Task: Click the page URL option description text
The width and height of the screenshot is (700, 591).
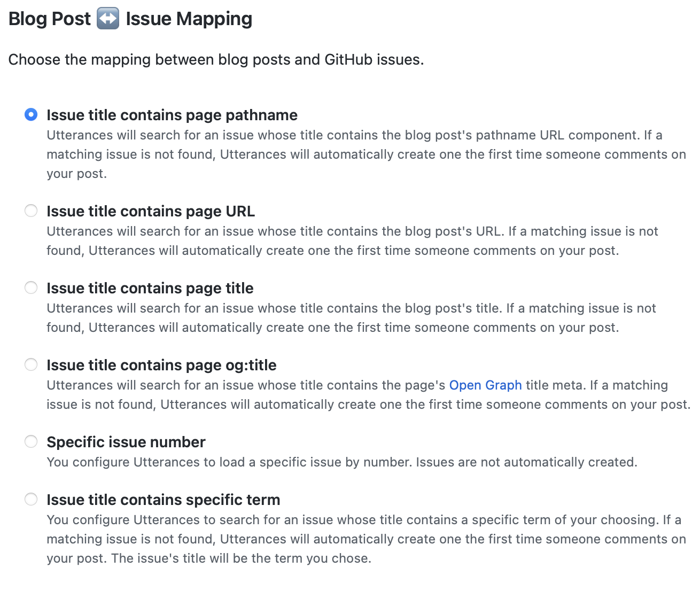Action: coord(353,241)
